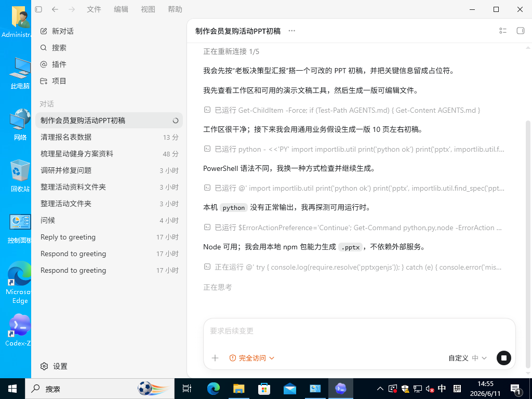The height and width of the screenshot is (399, 532).
Task: Click the plus attach icon in composer
Action: [x=215, y=358]
